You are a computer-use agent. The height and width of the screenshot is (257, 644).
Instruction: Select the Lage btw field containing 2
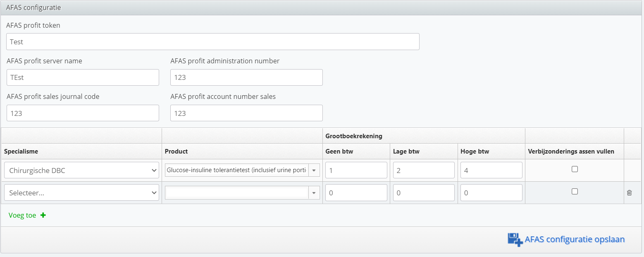pyautogui.click(x=423, y=170)
